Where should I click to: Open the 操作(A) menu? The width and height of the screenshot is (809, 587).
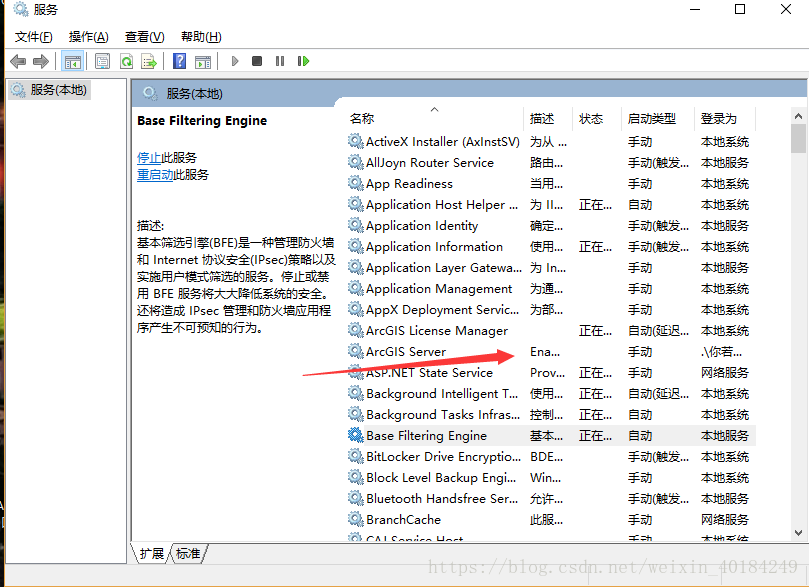pos(89,37)
